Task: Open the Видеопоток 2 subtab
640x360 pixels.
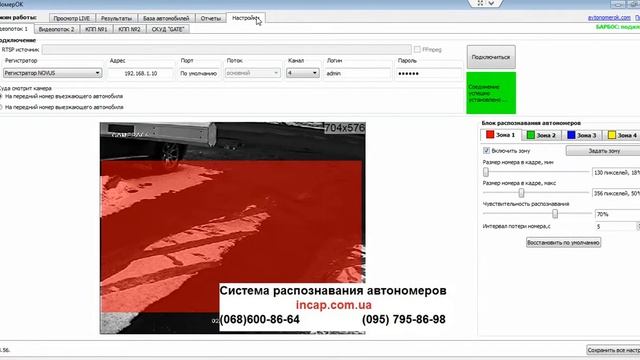Action: 57,29
